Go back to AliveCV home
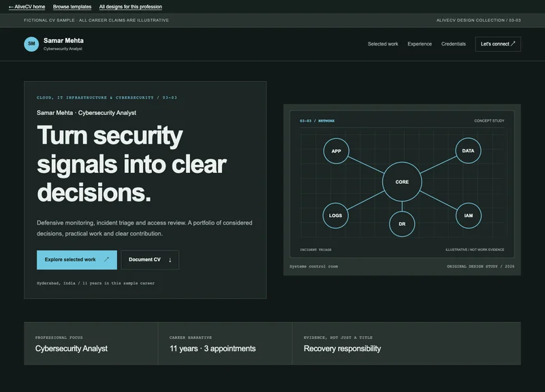The width and height of the screenshot is (545, 392). [27, 7]
